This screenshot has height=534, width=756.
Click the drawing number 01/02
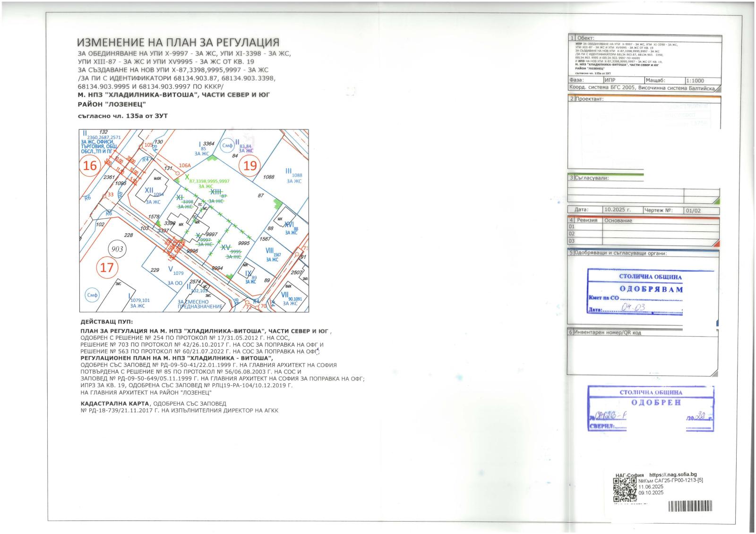coord(694,211)
